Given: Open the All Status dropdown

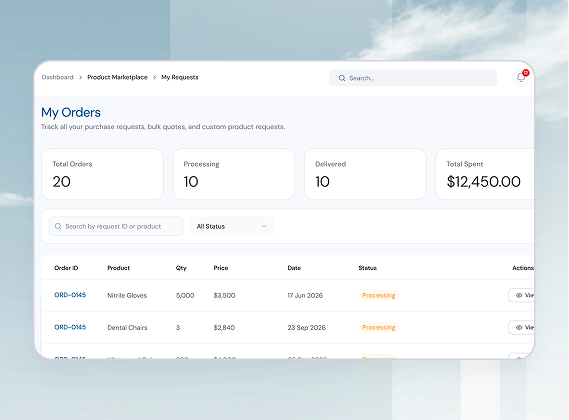Looking at the screenshot, I should click(232, 226).
